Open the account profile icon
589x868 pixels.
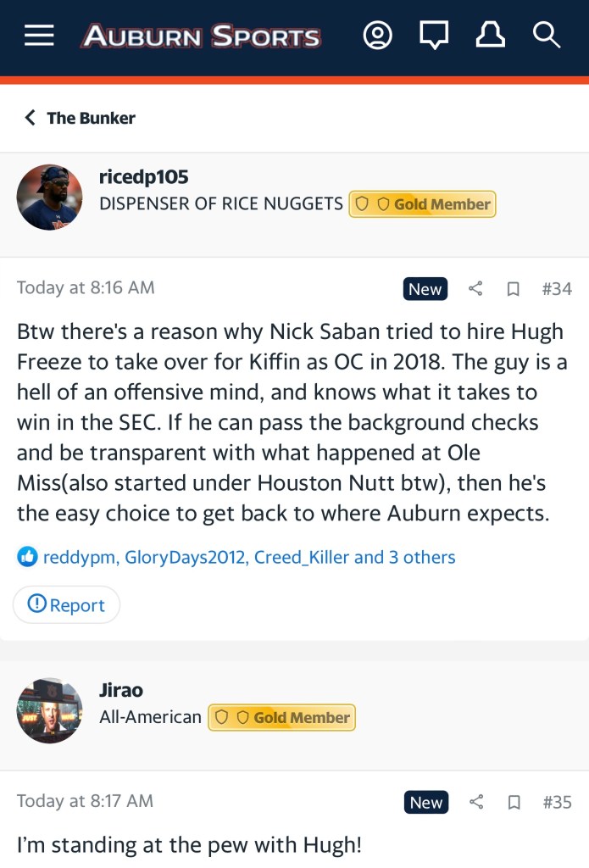click(x=378, y=36)
